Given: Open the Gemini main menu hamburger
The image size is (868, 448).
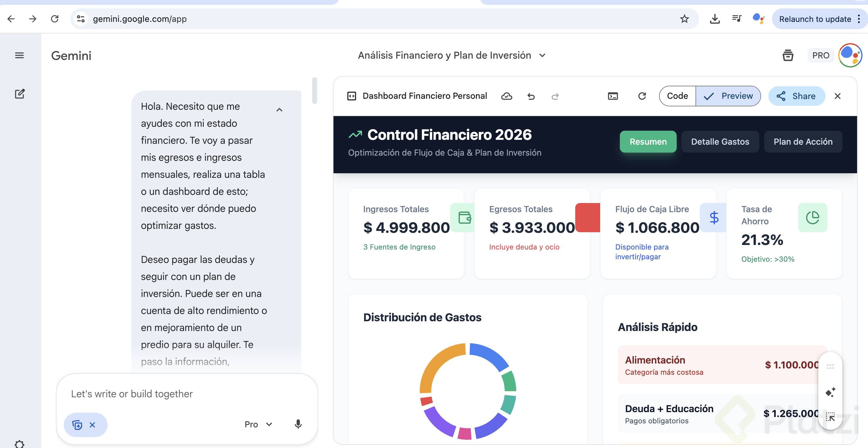Looking at the screenshot, I should tap(19, 55).
